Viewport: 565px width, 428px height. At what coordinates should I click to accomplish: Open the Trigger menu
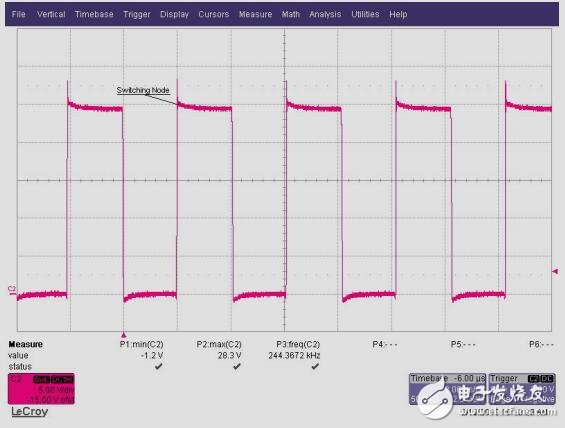tap(137, 14)
